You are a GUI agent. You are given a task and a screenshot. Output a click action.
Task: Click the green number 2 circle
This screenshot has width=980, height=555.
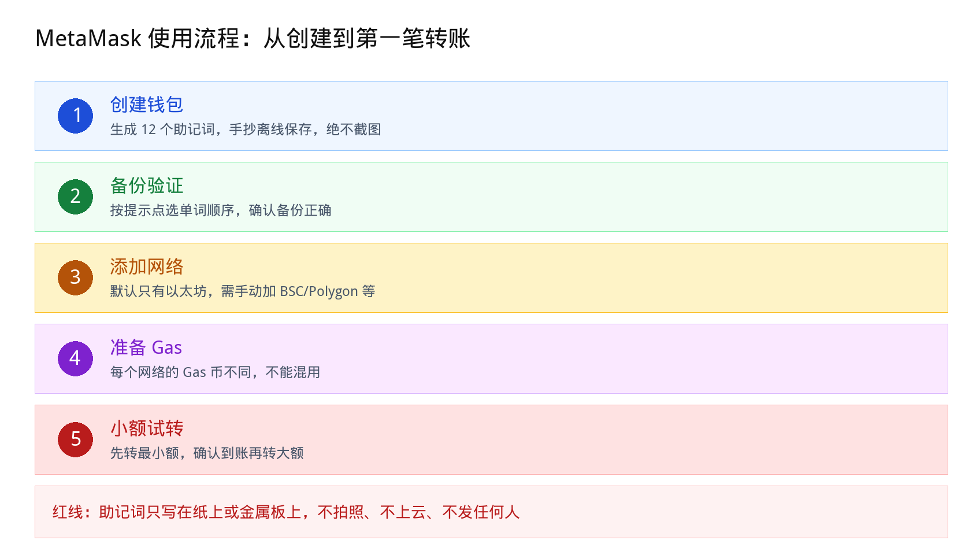click(75, 197)
